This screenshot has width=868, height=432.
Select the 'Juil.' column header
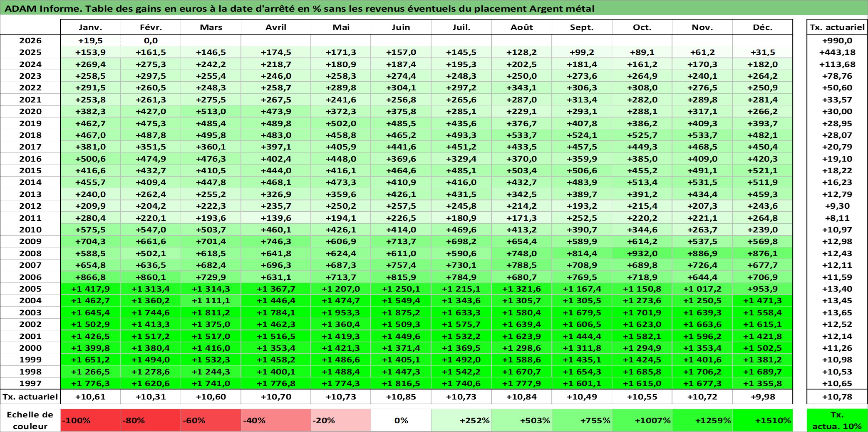(x=461, y=27)
